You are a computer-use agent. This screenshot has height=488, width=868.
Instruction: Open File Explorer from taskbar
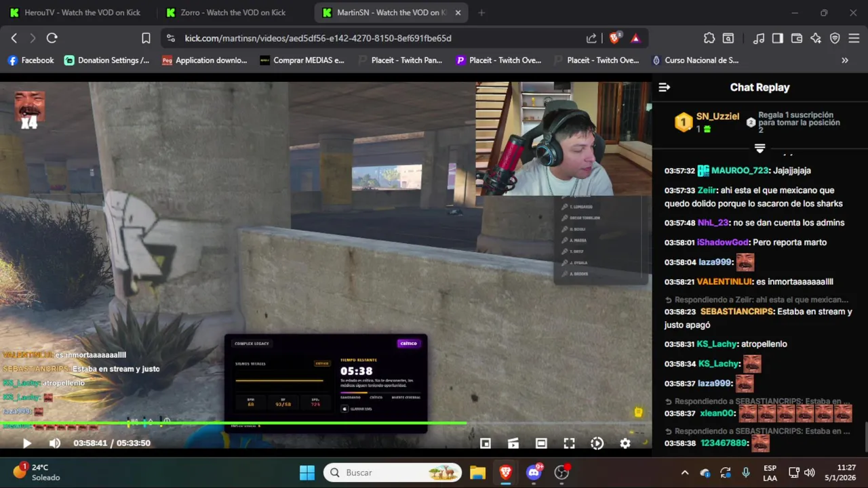point(477,472)
